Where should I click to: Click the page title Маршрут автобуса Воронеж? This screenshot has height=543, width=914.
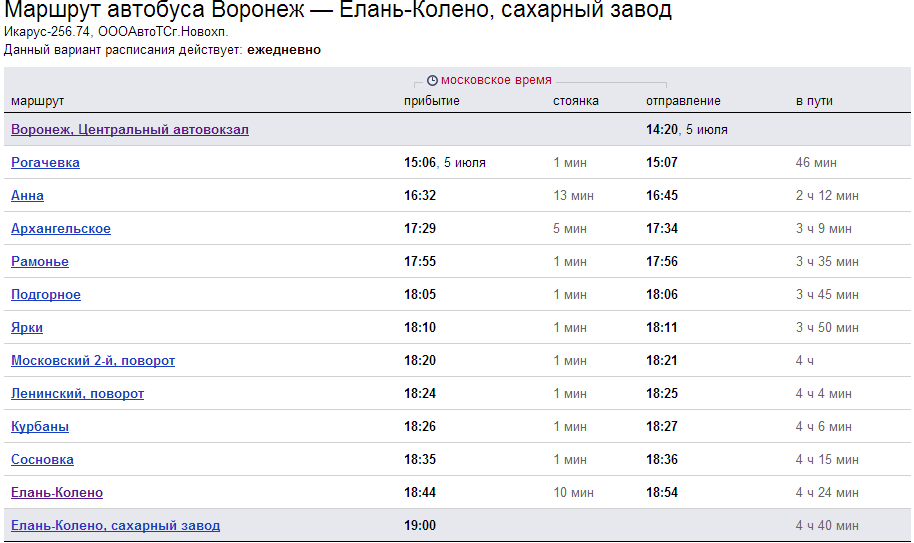point(338,10)
